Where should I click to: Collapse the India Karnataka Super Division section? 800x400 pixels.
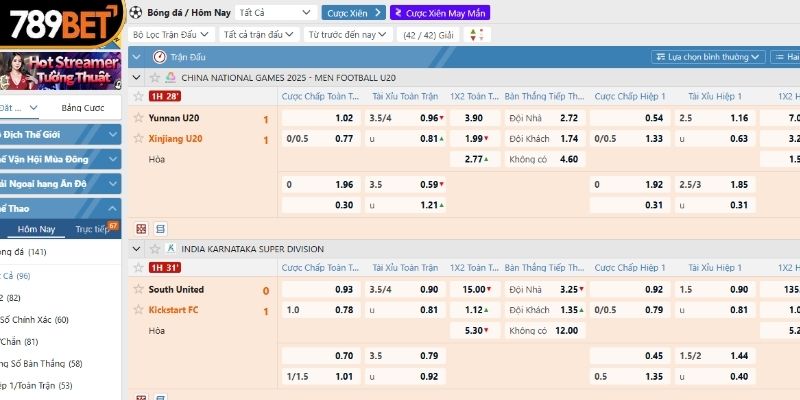(x=137, y=248)
